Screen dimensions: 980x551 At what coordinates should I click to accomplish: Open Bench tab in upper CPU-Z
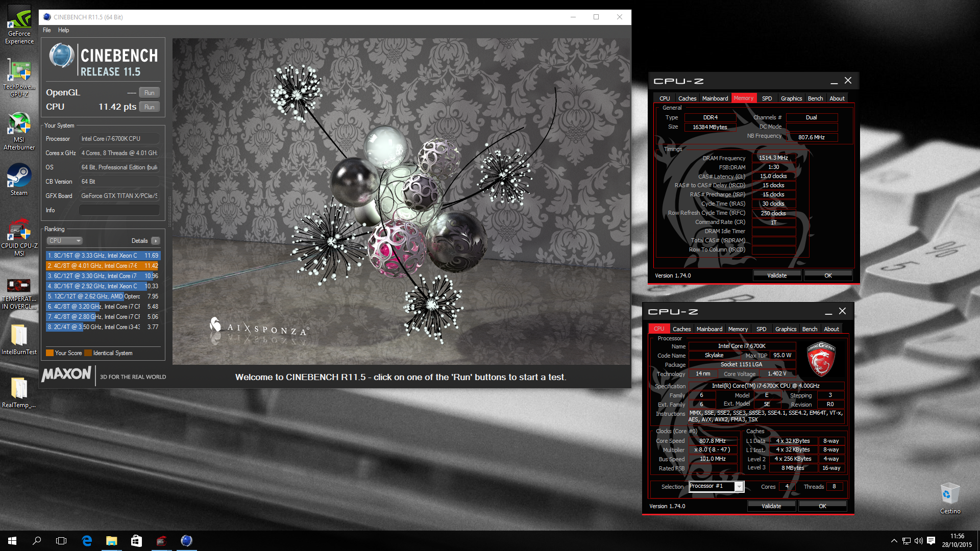click(815, 98)
